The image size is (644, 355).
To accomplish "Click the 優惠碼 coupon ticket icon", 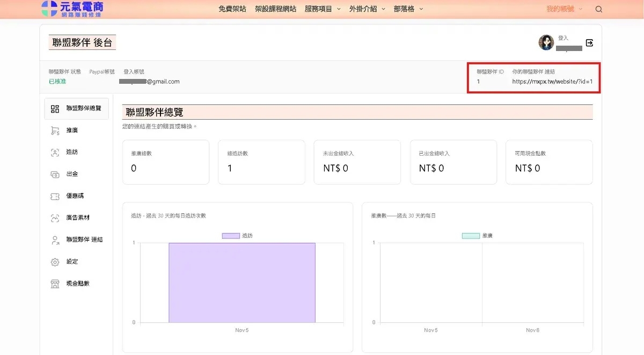I will (55, 197).
